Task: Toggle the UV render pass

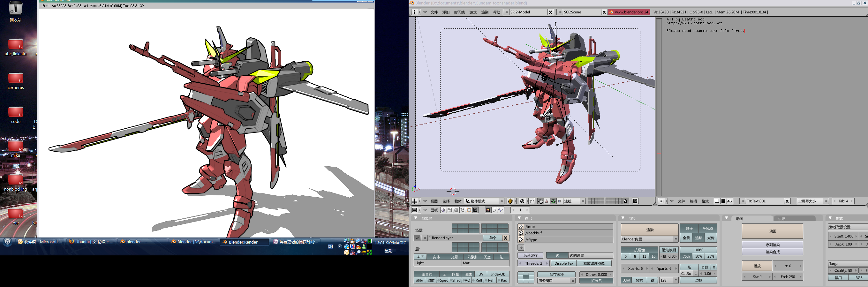Action: click(481, 274)
